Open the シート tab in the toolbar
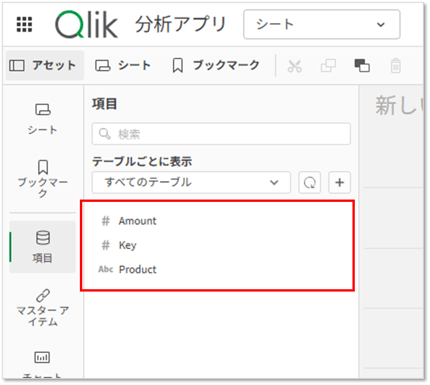Viewport: 430px width, 385px height. [123, 66]
